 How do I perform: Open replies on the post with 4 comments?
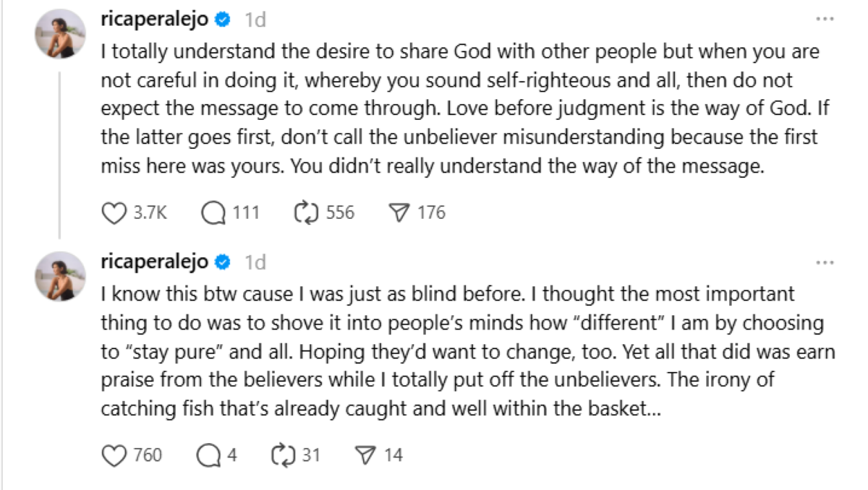point(209,455)
